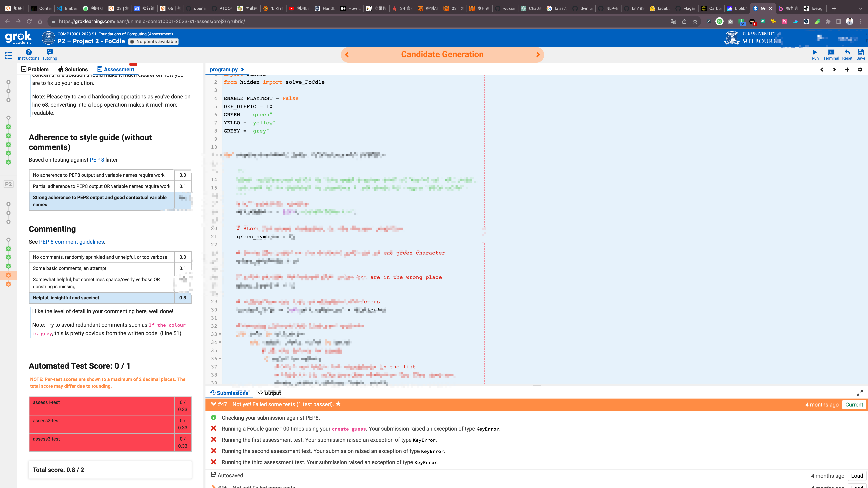Open the PEP-8 linter link
The height and width of the screenshot is (488, 868).
point(97,160)
